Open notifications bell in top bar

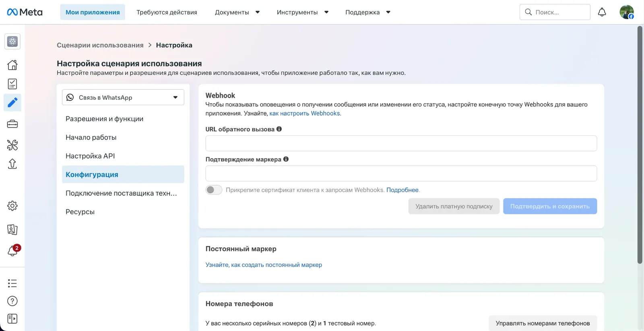point(602,12)
